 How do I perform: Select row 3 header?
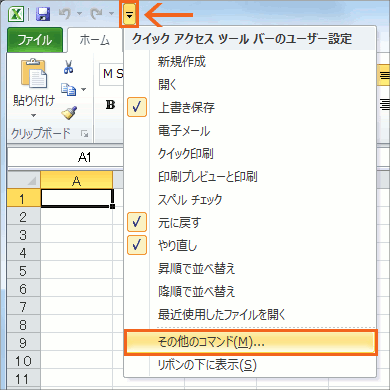click(24, 235)
